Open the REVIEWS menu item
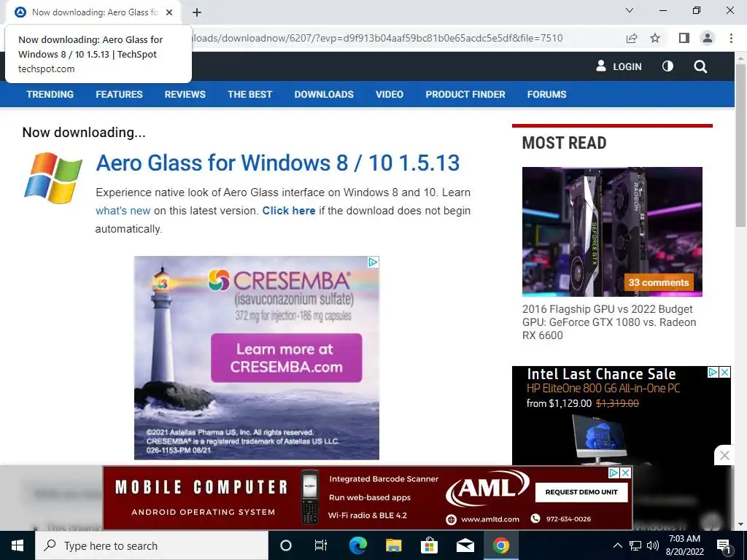Screen dimensions: 747x560 [185, 94]
